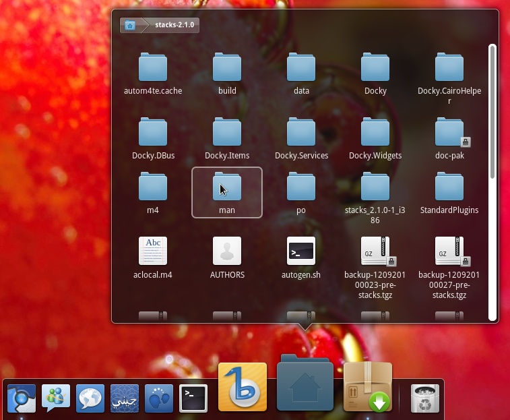Launch the Chromium browser from dock
Viewport: 510px width, 420px height.
[22, 398]
